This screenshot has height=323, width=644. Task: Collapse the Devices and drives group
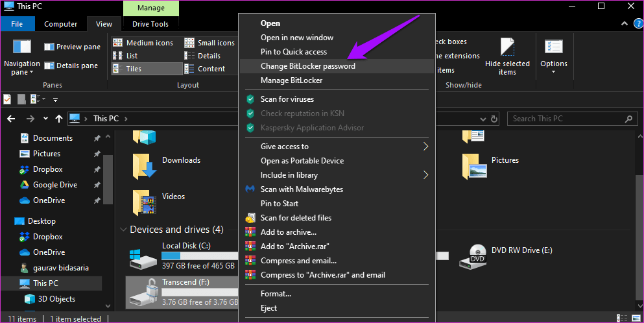123,230
